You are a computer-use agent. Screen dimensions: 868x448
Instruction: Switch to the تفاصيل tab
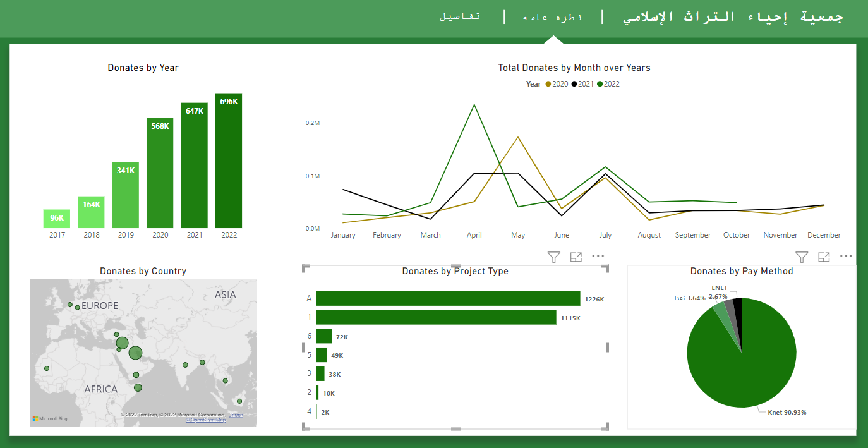pyautogui.click(x=460, y=16)
